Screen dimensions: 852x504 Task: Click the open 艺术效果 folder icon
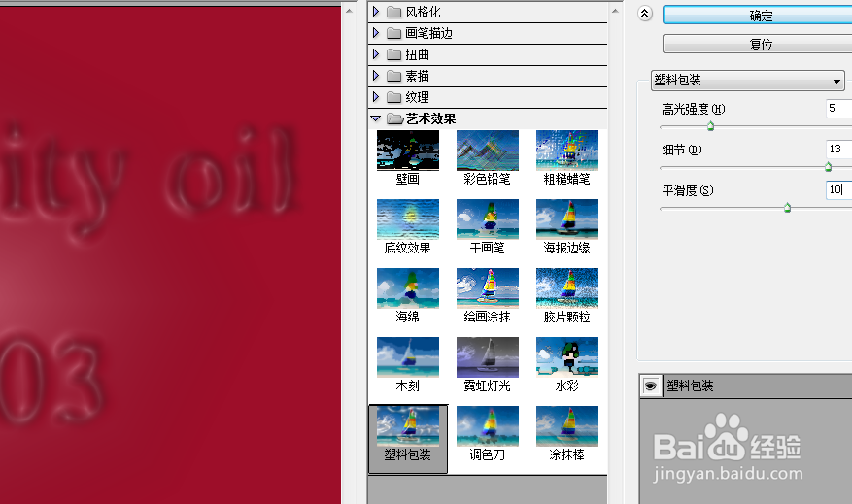394,118
